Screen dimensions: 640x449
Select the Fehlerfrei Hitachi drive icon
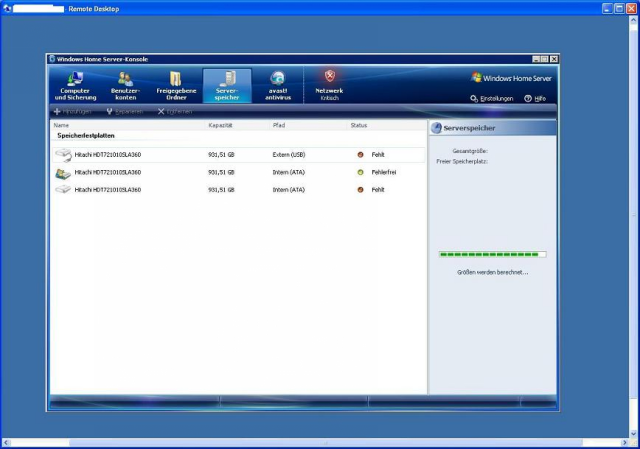[x=63, y=173]
